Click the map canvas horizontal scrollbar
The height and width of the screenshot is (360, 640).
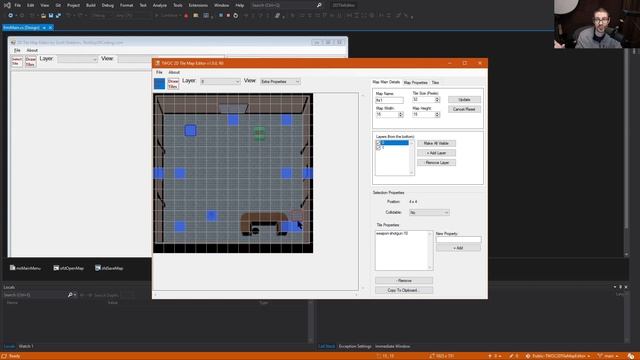tap(256, 294)
